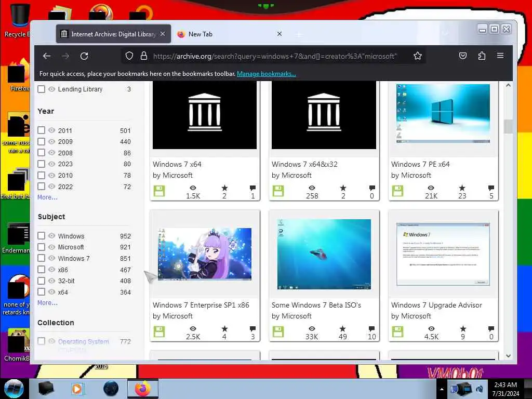Viewport: 532px width, 399px height.
Task: Click the volume icon in system tray
Action: (480, 389)
